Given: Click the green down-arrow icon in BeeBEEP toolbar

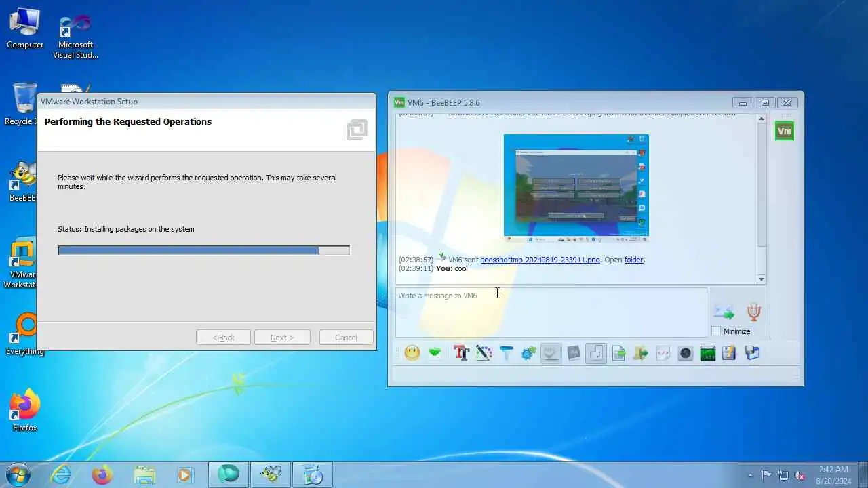Looking at the screenshot, I should click(435, 352).
